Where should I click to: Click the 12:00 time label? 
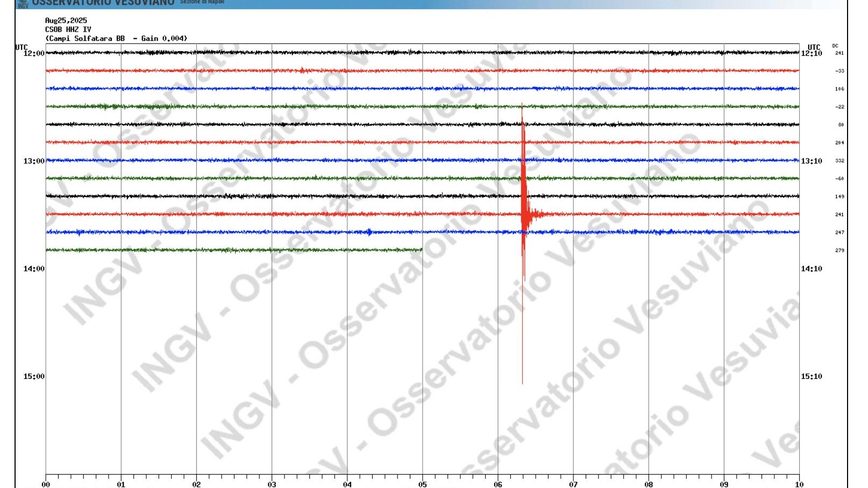[34, 54]
